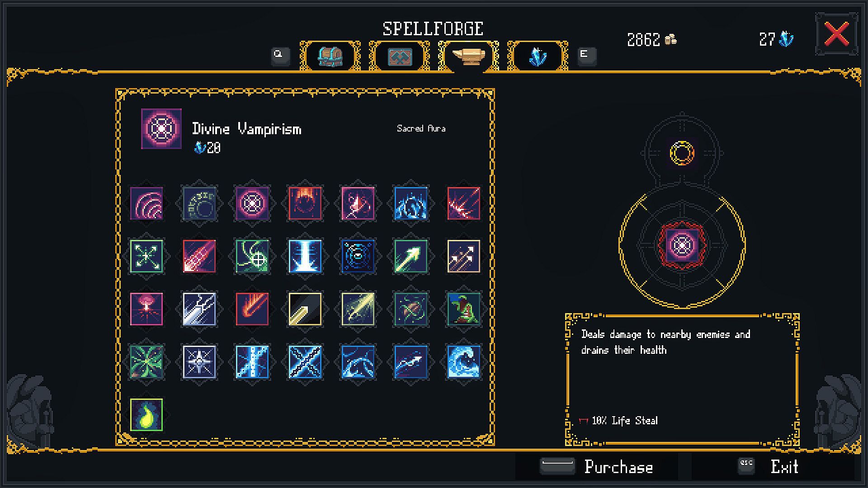This screenshot has height=488, width=868.
Task: Select the yellow-green flame spell icon
Action: pyautogui.click(x=146, y=415)
